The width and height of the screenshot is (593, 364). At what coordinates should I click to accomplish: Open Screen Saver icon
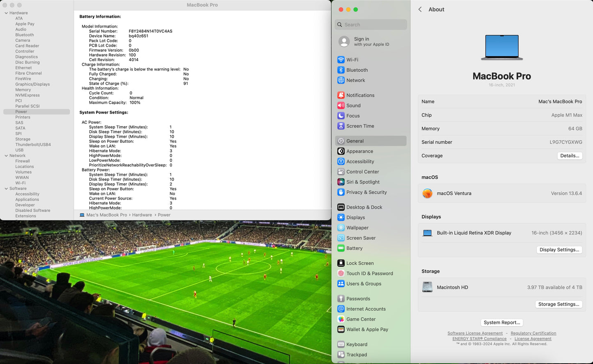click(x=341, y=238)
